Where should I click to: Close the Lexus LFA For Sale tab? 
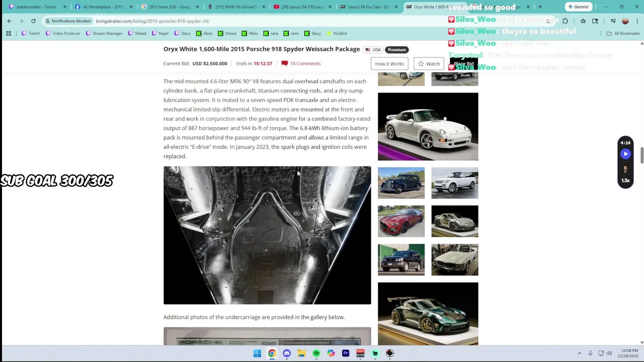(396, 7)
